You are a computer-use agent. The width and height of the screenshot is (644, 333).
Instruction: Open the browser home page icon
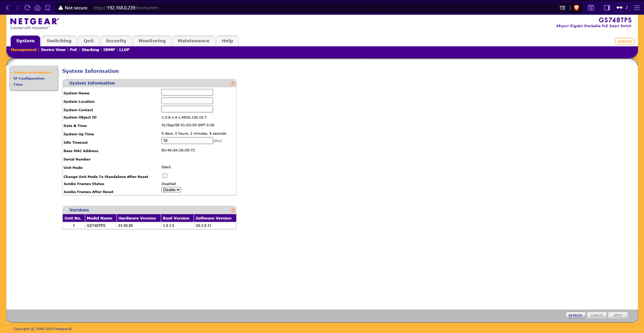38,8
